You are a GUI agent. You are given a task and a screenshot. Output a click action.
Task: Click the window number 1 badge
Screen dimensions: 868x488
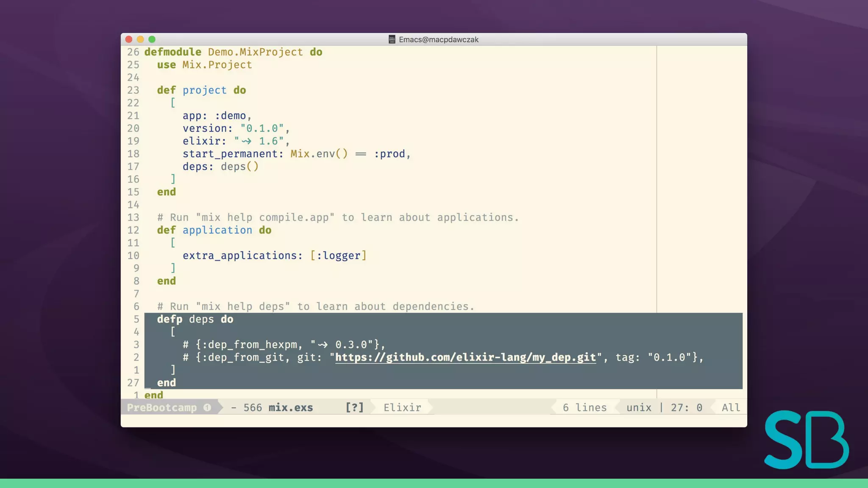207,408
